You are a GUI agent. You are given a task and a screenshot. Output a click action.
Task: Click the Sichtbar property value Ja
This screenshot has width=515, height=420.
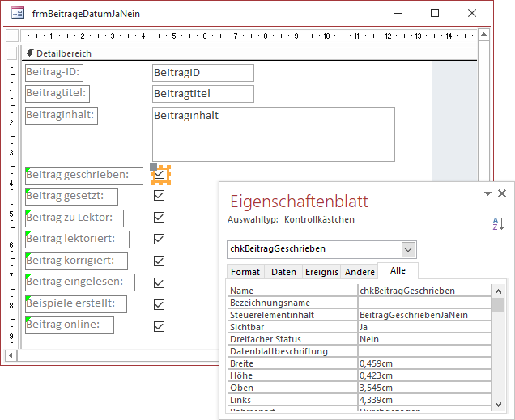click(424, 327)
